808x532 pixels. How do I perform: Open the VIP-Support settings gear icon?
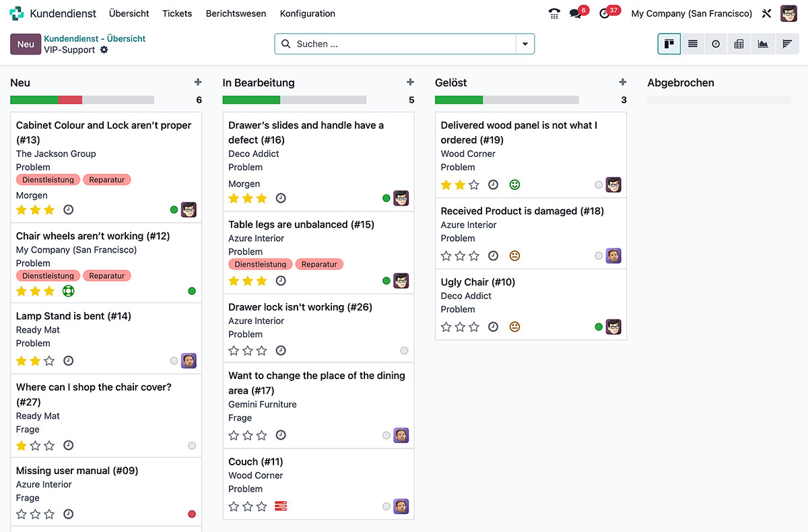point(104,50)
